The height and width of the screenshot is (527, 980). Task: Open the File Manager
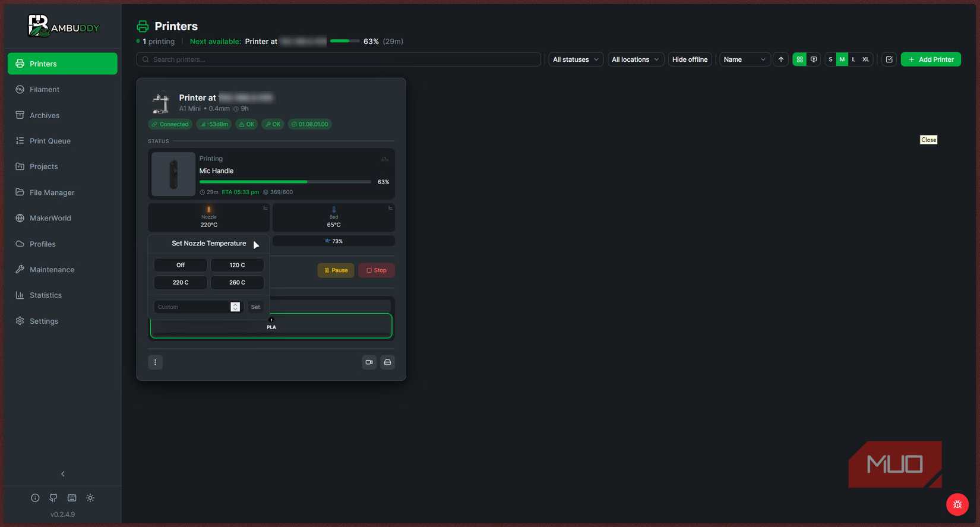pos(62,193)
